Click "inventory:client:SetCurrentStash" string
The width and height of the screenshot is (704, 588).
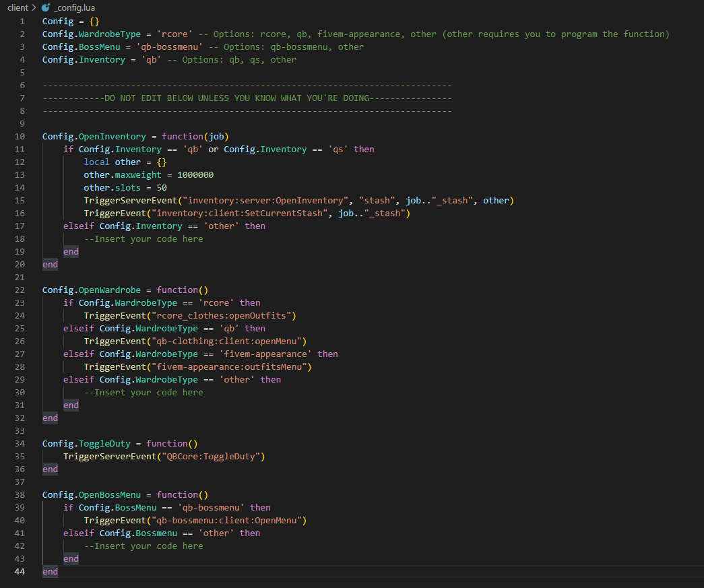pos(239,214)
